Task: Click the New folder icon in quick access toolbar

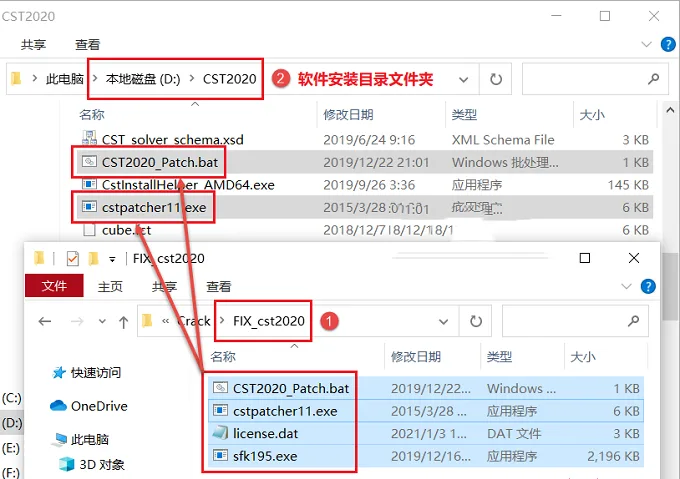Action: (x=93, y=259)
